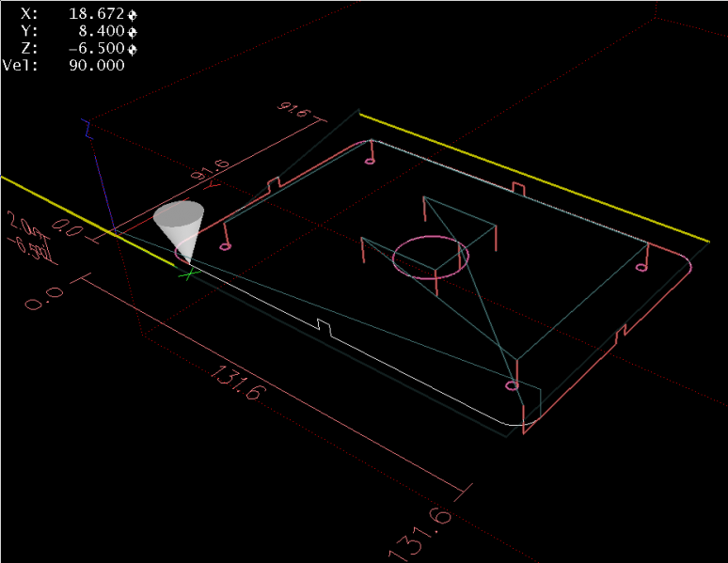The image size is (728, 563).
Task: Click the Z position value -6.500
Action: pos(97,49)
